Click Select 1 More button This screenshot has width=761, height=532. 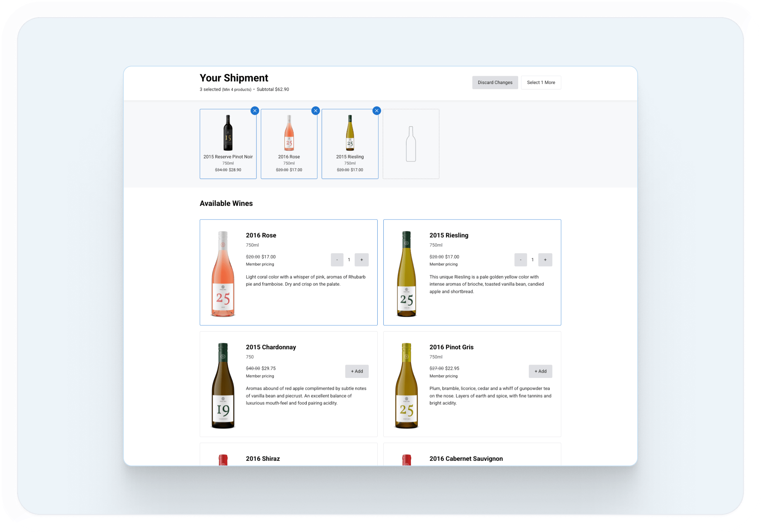tap(541, 83)
